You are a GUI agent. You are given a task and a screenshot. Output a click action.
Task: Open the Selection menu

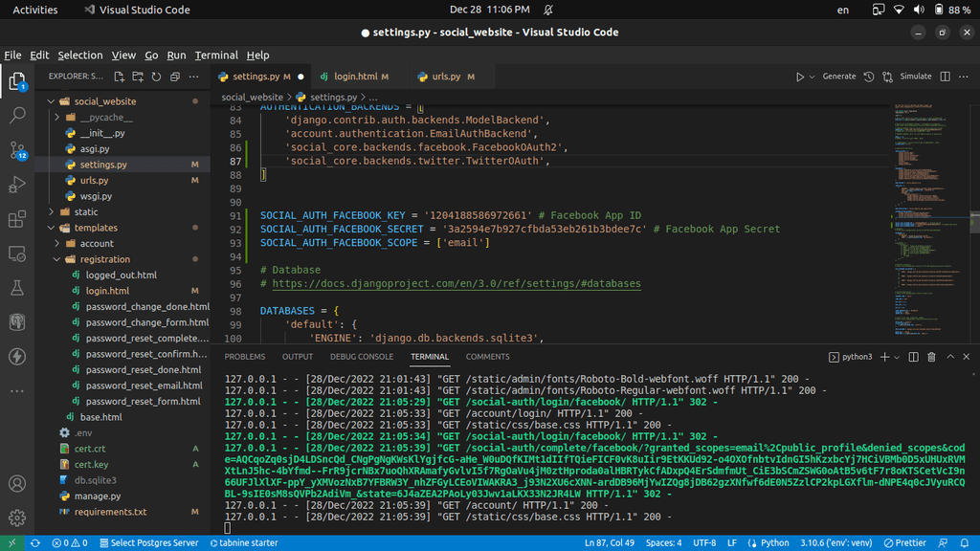pos(80,55)
